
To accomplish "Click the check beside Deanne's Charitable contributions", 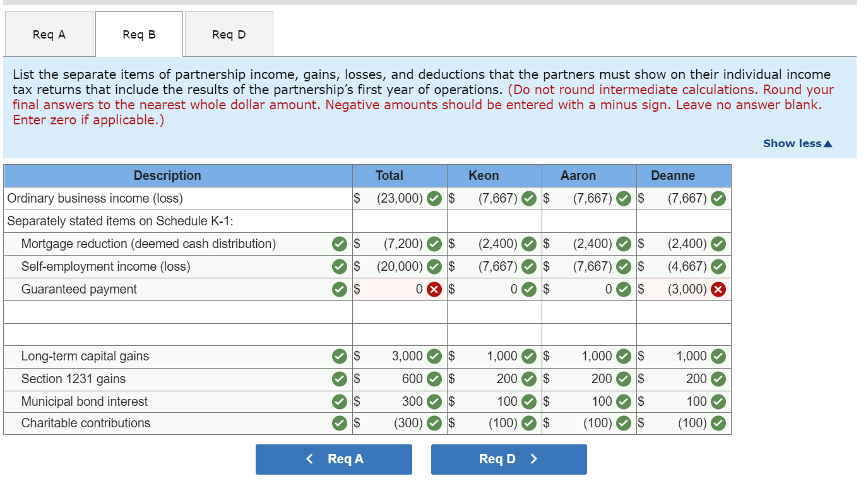I will tap(718, 424).
